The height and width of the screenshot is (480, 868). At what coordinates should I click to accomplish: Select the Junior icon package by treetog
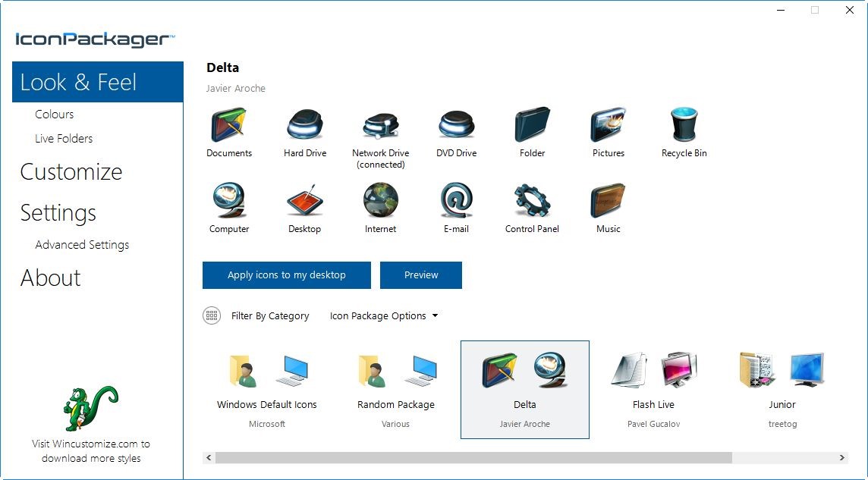click(x=782, y=389)
